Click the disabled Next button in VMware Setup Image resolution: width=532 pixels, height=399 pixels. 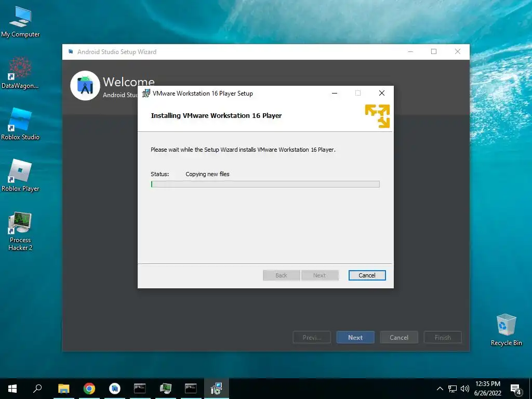tap(320, 275)
